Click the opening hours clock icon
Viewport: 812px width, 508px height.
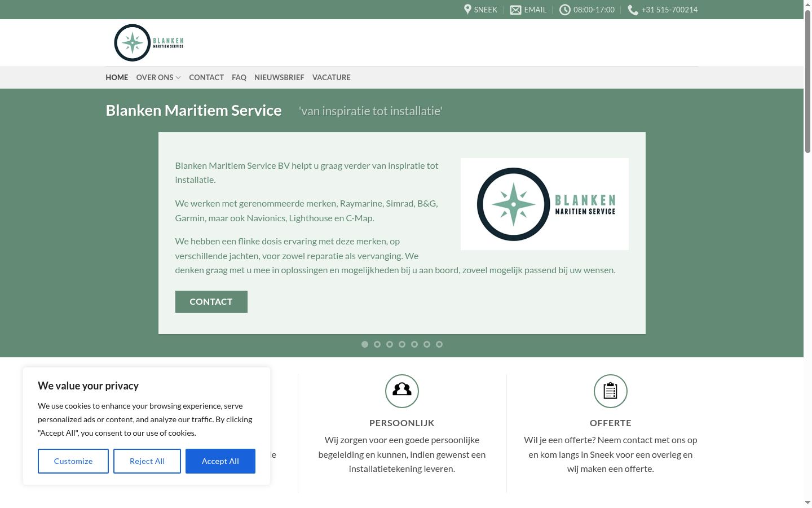tap(564, 10)
